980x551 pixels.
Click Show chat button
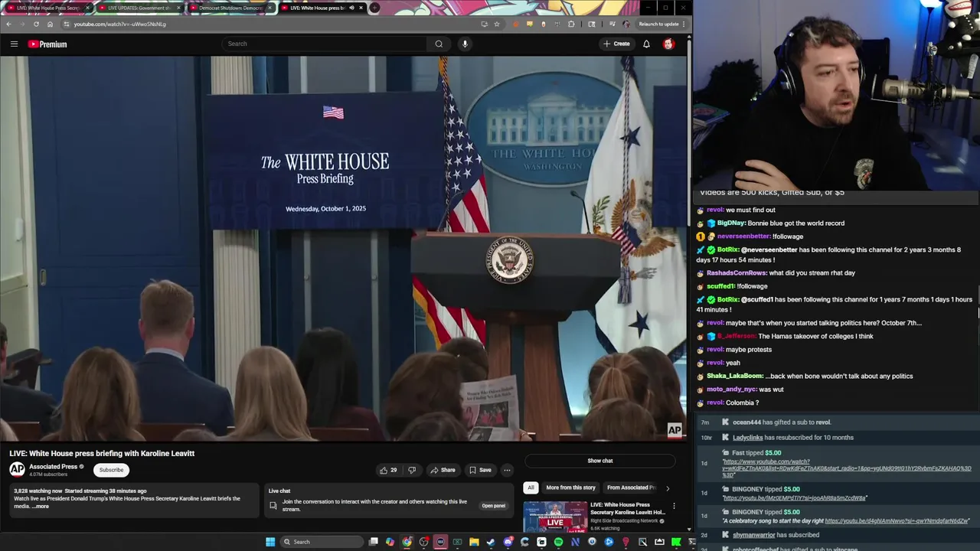click(x=600, y=461)
